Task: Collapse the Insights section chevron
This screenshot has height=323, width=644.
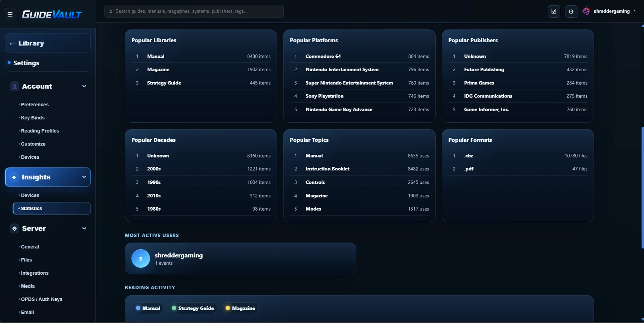Action: [x=84, y=177]
